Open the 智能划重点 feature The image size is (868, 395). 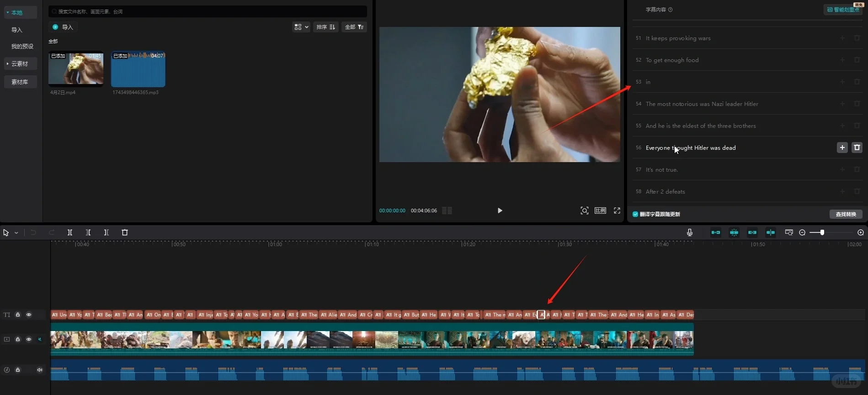(843, 10)
